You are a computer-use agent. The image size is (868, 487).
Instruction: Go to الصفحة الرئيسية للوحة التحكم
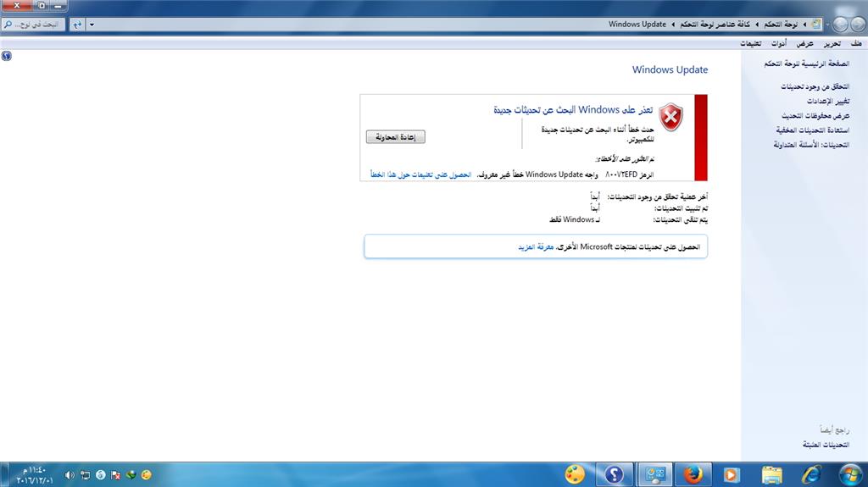[807, 64]
